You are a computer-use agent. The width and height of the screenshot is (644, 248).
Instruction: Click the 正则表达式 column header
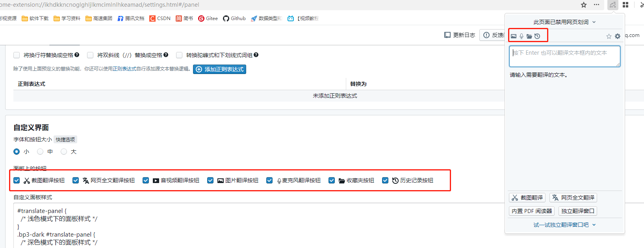tap(32, 84)
